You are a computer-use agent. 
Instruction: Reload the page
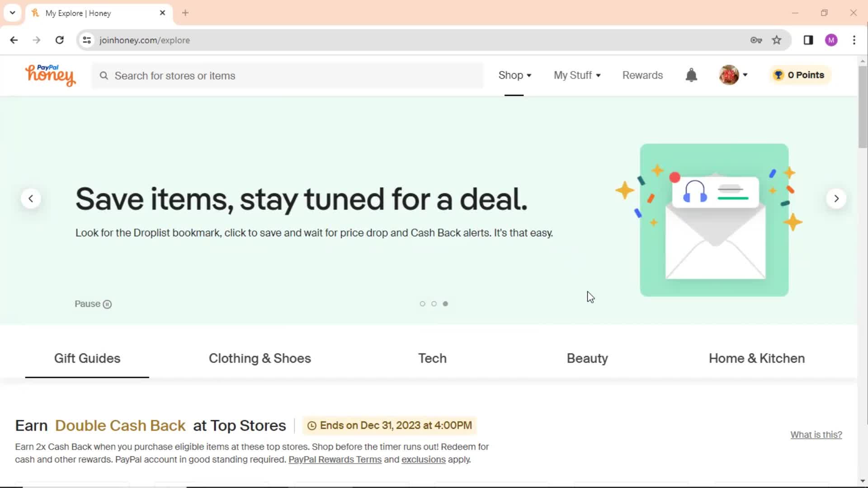[59, 40]
